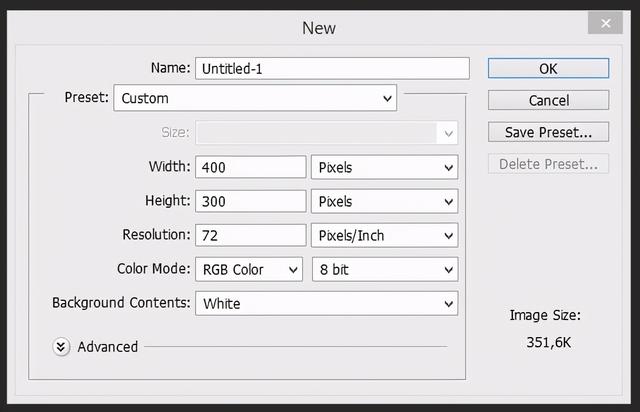This screenshot has height=412, width=640.
Task: Click the Height value field 300
Action: click(x=251, y=201)
